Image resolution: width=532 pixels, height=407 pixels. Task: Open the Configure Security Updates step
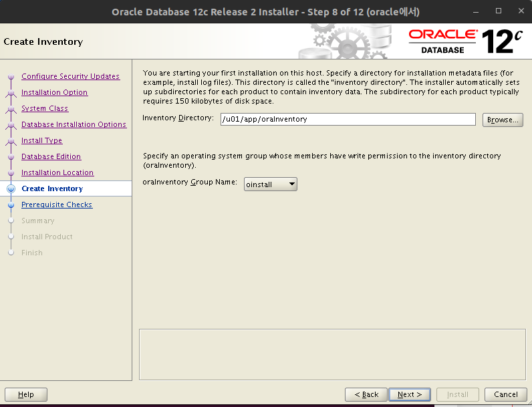point(71,76)
